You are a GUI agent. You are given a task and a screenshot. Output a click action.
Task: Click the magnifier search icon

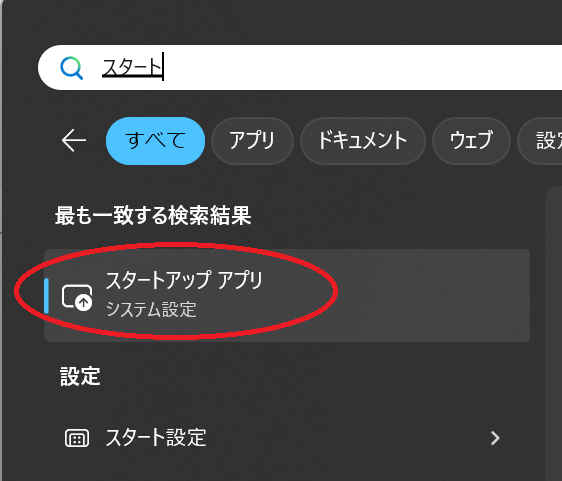[x=72, y=68]
